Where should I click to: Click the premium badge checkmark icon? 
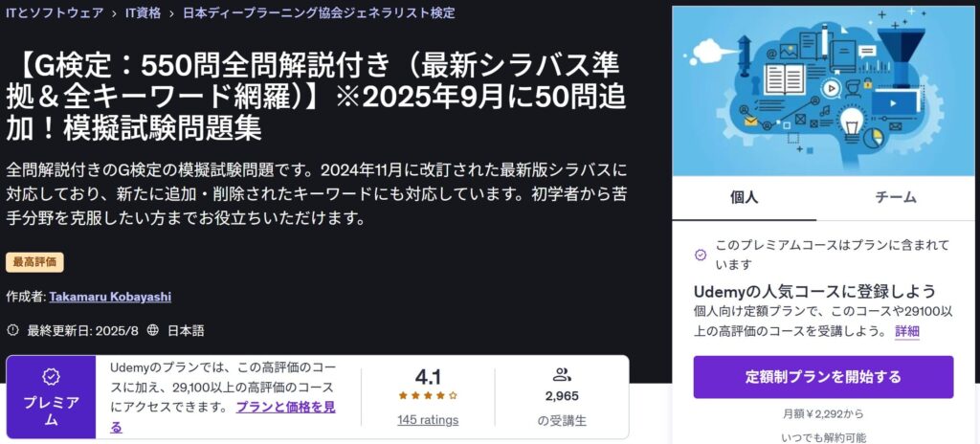52,376
